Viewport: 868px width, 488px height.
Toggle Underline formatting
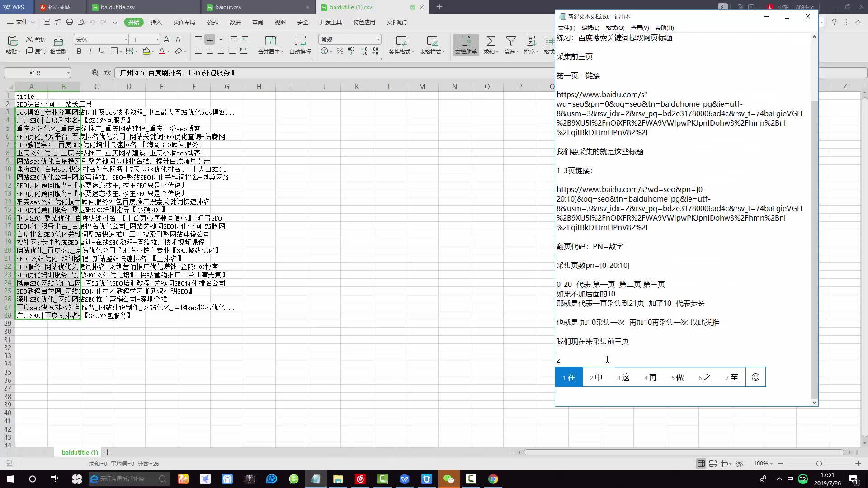(102, 51)
